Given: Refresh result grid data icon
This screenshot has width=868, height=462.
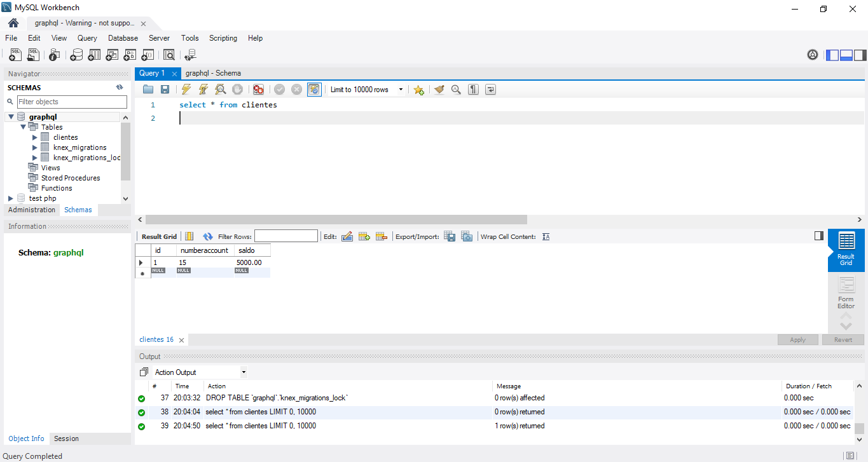Looking at the screenshot, I should click(x=207, y=236).
